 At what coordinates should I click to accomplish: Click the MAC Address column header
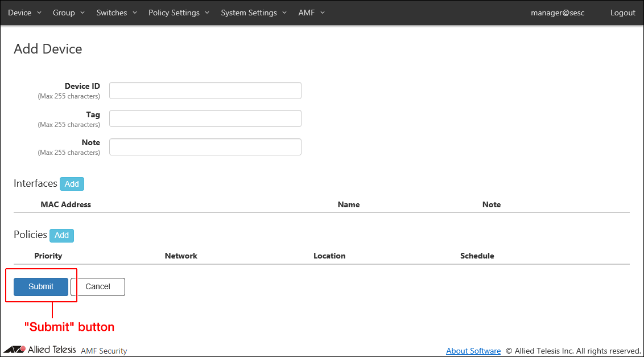(x=65, y=204)
